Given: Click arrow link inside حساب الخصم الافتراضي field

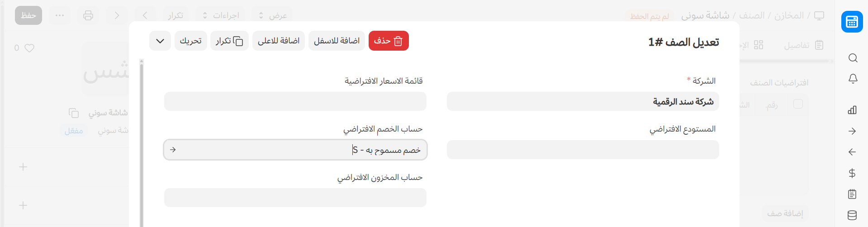Looking at the screenshot, I should coord(173,150).
